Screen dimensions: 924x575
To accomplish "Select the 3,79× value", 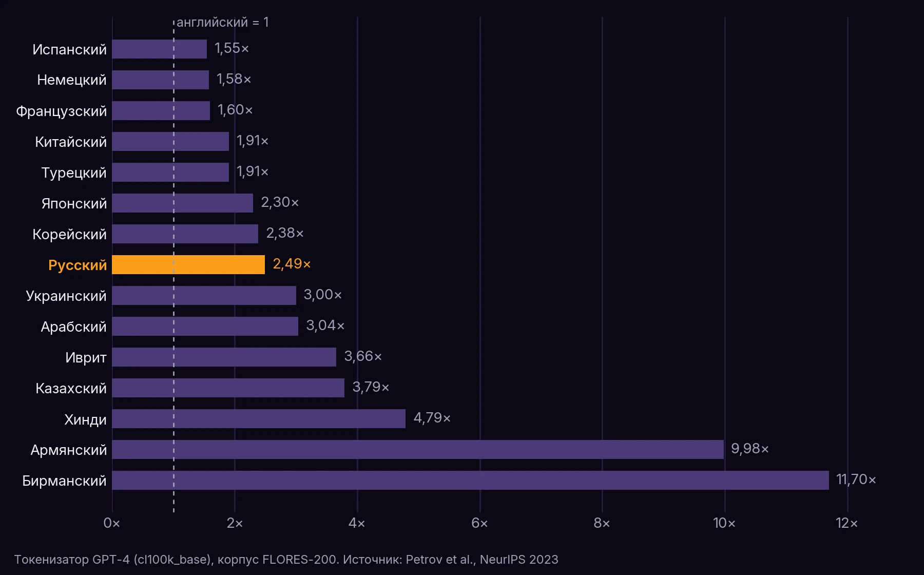I will [371, 387].
